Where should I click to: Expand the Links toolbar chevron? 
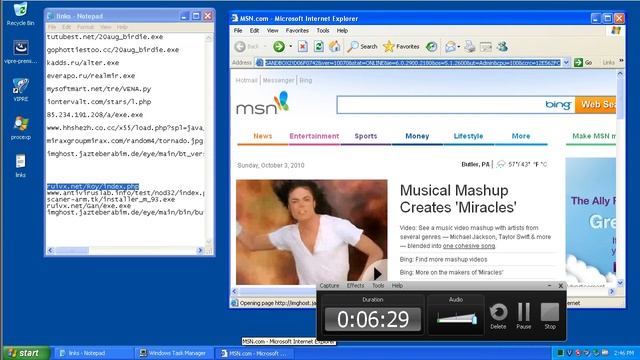coord(621,61)
